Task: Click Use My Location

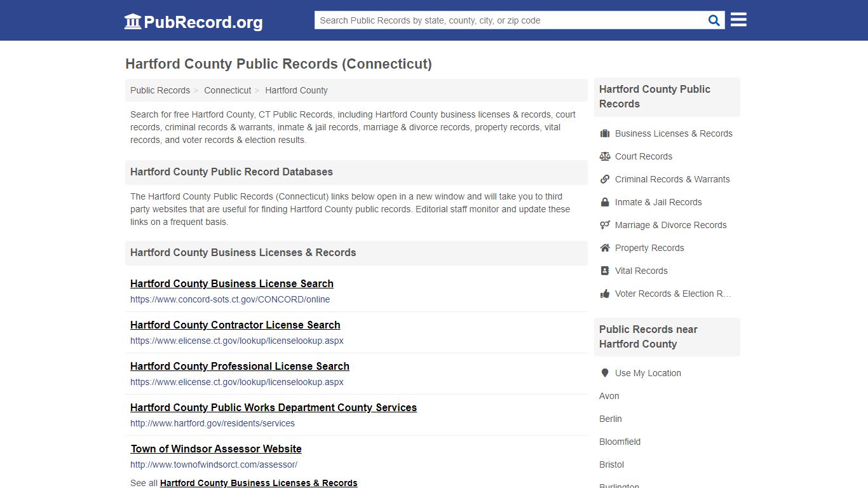Action: (x=648, y=373)
